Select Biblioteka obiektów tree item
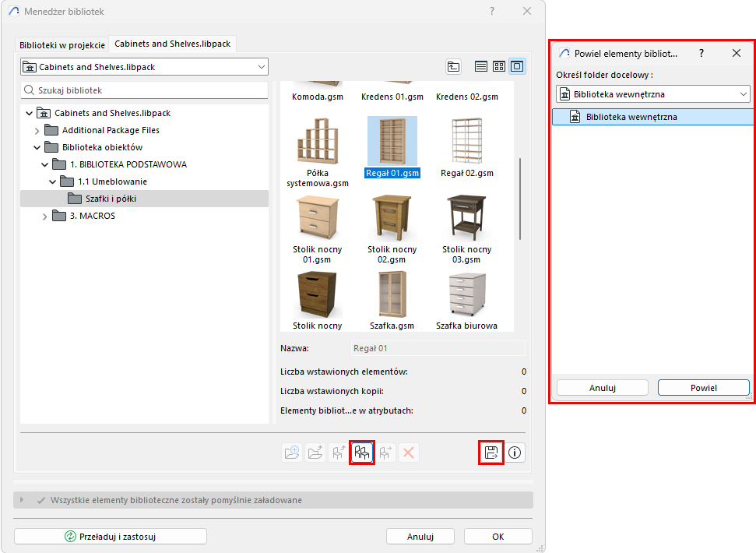 pos(102,147)
